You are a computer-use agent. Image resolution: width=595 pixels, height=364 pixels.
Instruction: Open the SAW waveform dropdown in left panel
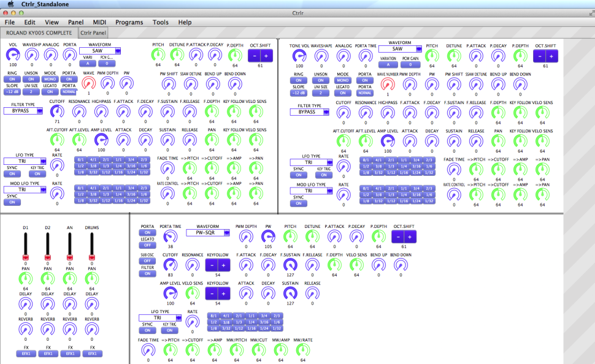(100, 50)
